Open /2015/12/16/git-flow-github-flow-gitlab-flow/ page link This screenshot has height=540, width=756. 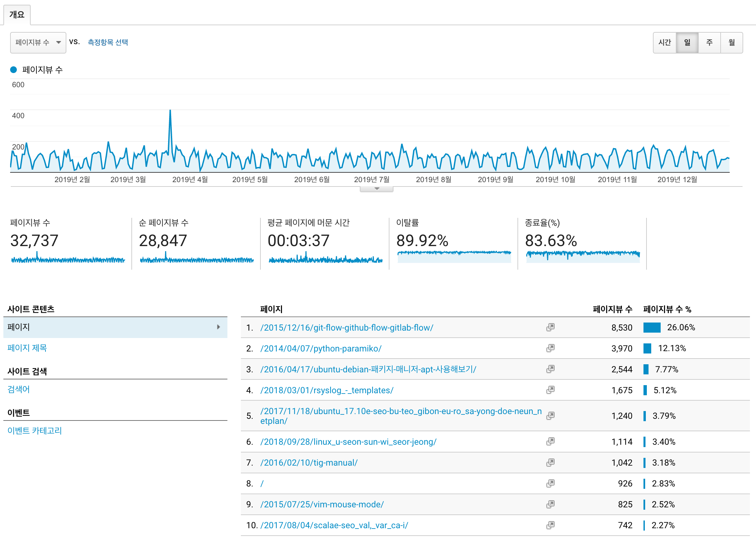(347, 328)
